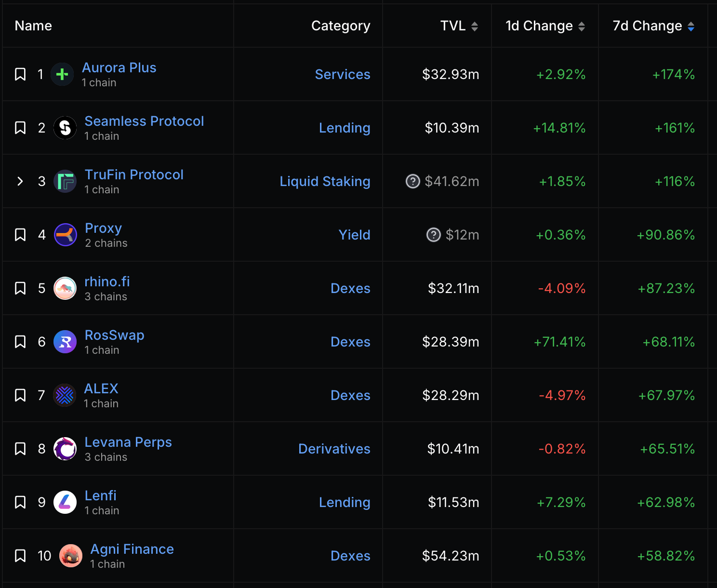
Task: Click the Levana Perps logo icon
Action: click(x=65, y=449)
